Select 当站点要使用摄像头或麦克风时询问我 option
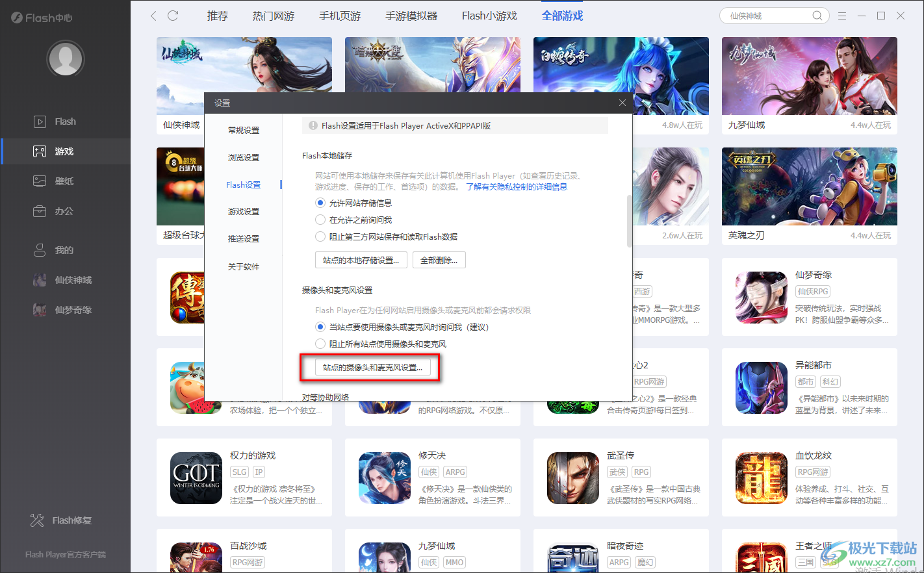The height and width of the screenshot is (573, 924). click(320, 327)
